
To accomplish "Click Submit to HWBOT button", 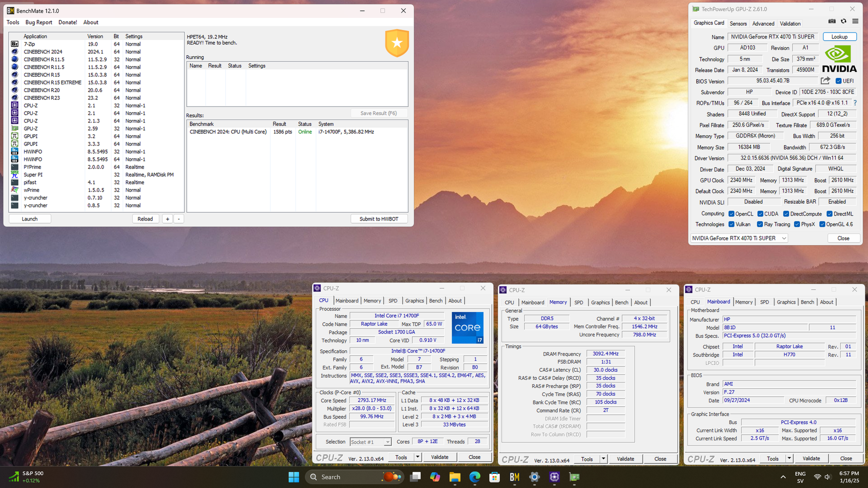I will click(379, 219).
